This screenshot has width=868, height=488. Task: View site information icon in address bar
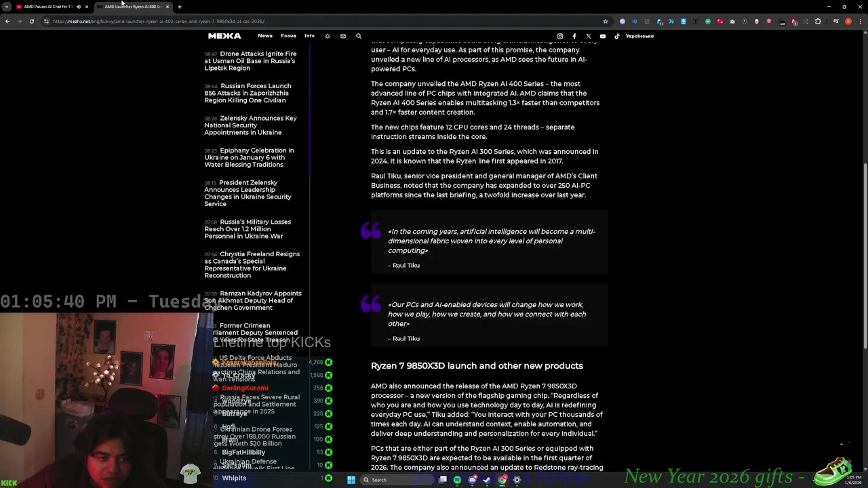coord(46,21)
